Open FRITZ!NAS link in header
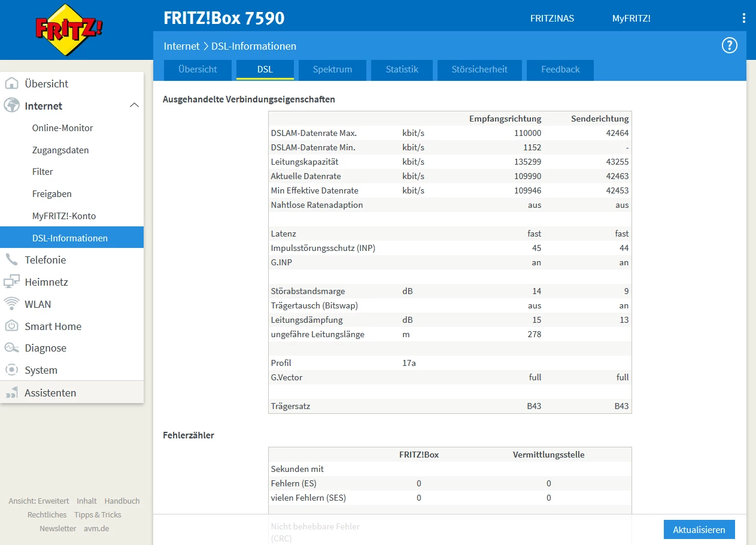The image size is (756, 545). [x=552, y=19]
